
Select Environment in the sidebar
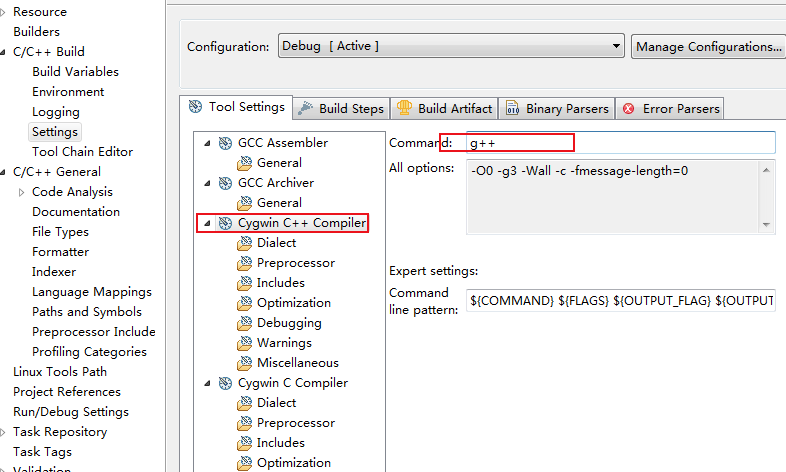tap(68, 92)
